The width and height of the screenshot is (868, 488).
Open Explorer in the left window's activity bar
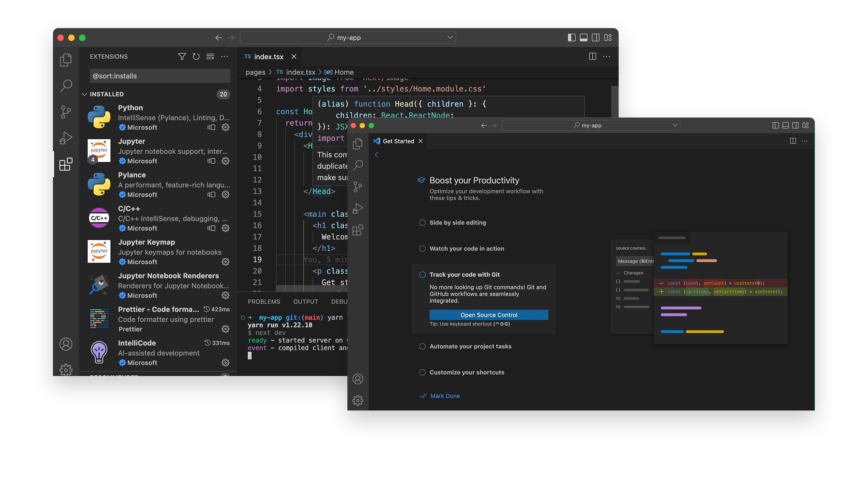(x=66, y=60)
